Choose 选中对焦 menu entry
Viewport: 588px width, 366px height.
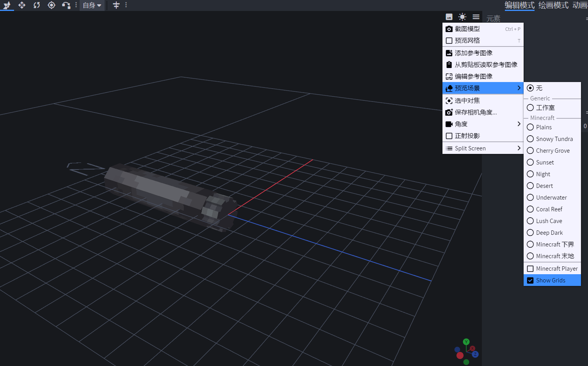pyautogui.click(x=483, y=101)
